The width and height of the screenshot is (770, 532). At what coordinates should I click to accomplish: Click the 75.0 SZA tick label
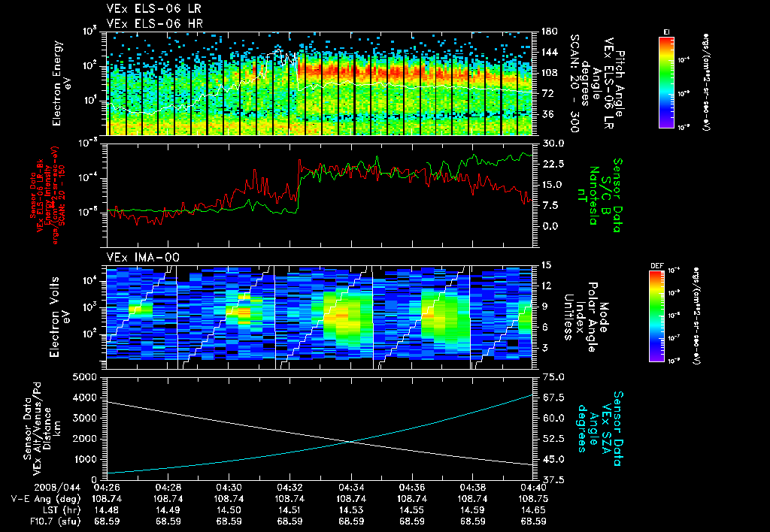pos(552,377)
